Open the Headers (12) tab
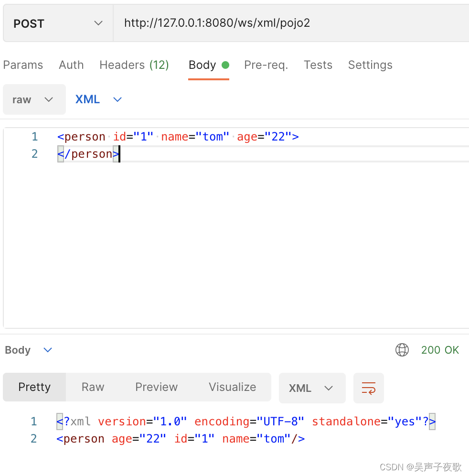Screen dimensions: 469x476 coord(134,65)
